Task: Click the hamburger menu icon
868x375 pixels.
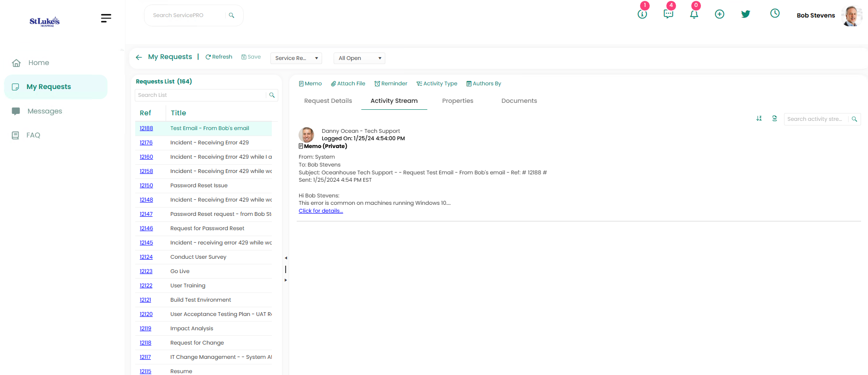Action: tap(106, 18)
